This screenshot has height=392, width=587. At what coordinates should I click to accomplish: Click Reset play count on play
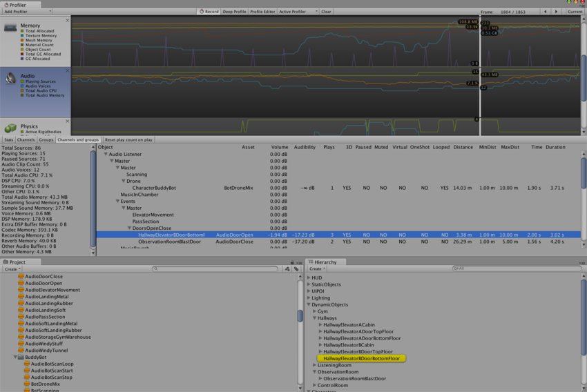(x=128, y=139)
